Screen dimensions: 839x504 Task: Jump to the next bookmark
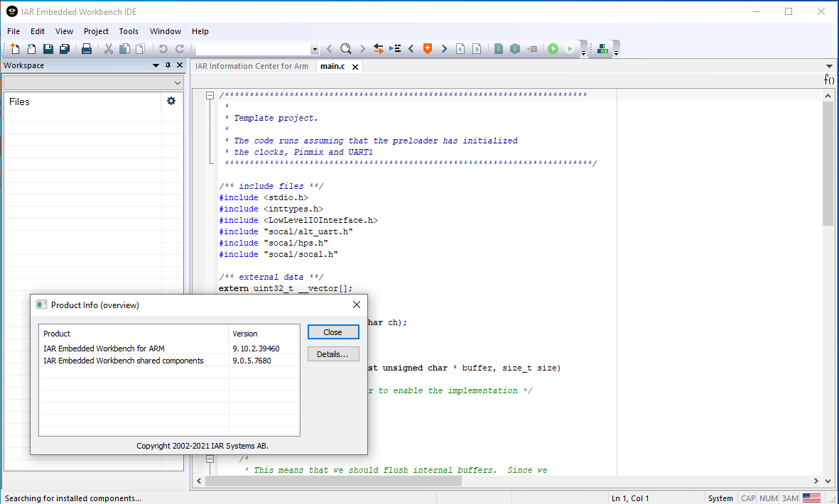pyautogui.click(x=444, y=49)
